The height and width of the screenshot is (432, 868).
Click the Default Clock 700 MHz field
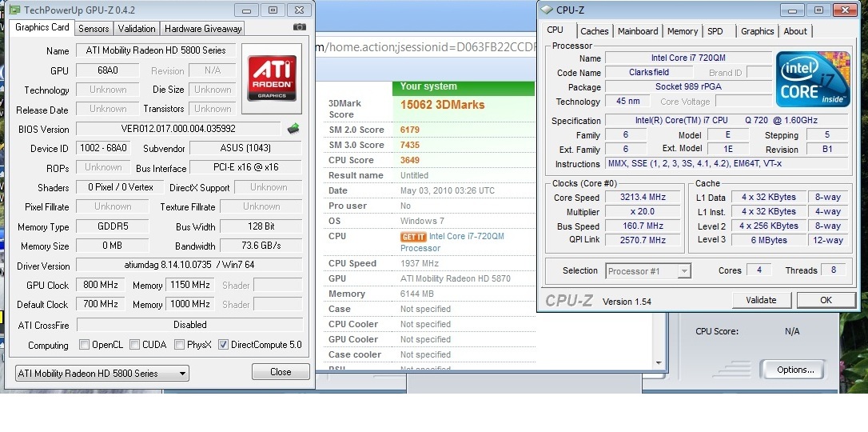[x=100, y=304]
